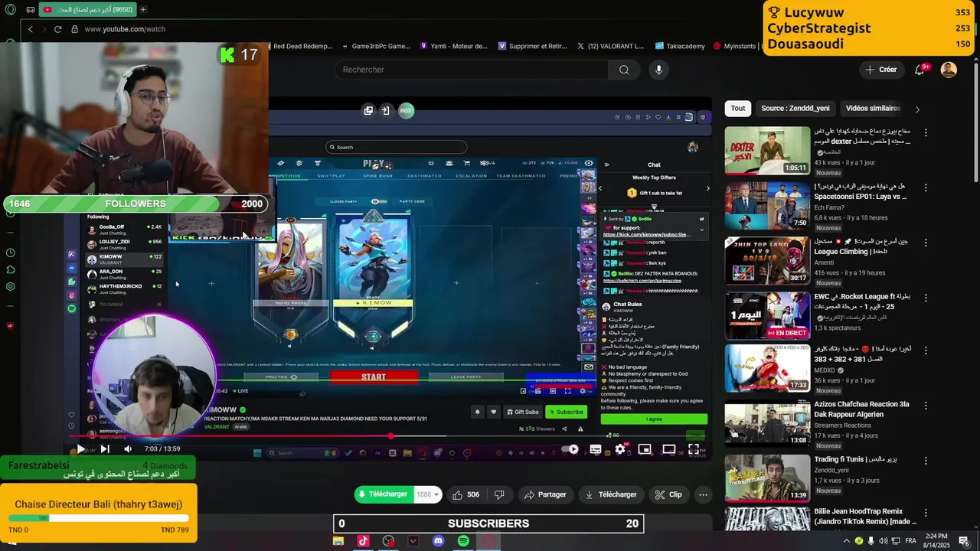Open the dexter recap video thumbnail
The width and height of the screenshot is (980, 551).
767,151
